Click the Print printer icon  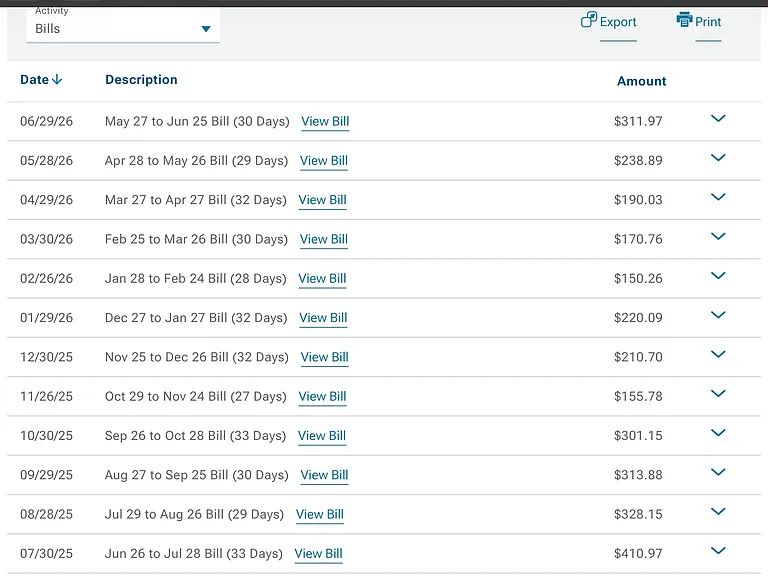click(684, 20)
